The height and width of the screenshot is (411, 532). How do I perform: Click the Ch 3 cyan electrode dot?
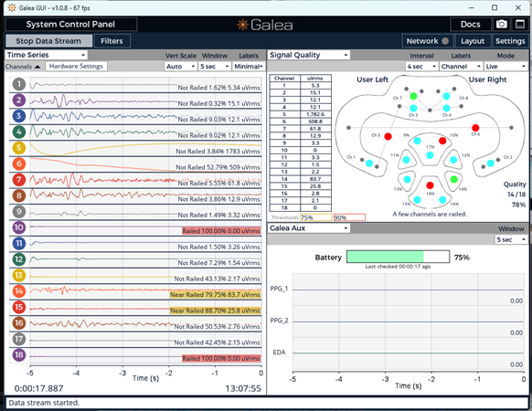click(413, 108)
